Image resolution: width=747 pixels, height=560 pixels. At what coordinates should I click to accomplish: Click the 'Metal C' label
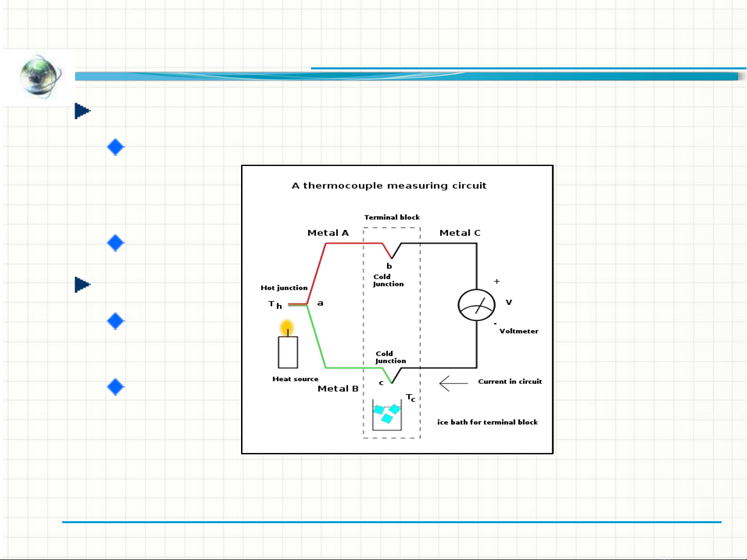[x=460, y=233]
